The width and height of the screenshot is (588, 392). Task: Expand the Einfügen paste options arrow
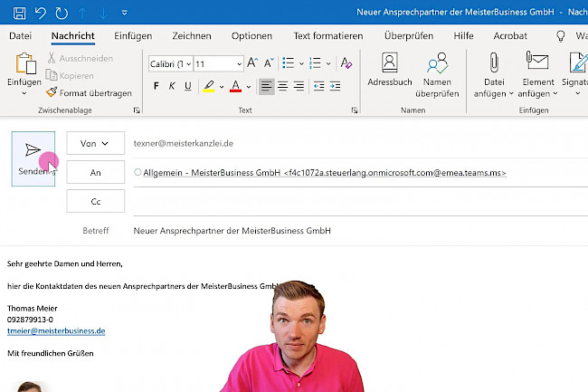[24, 93]
